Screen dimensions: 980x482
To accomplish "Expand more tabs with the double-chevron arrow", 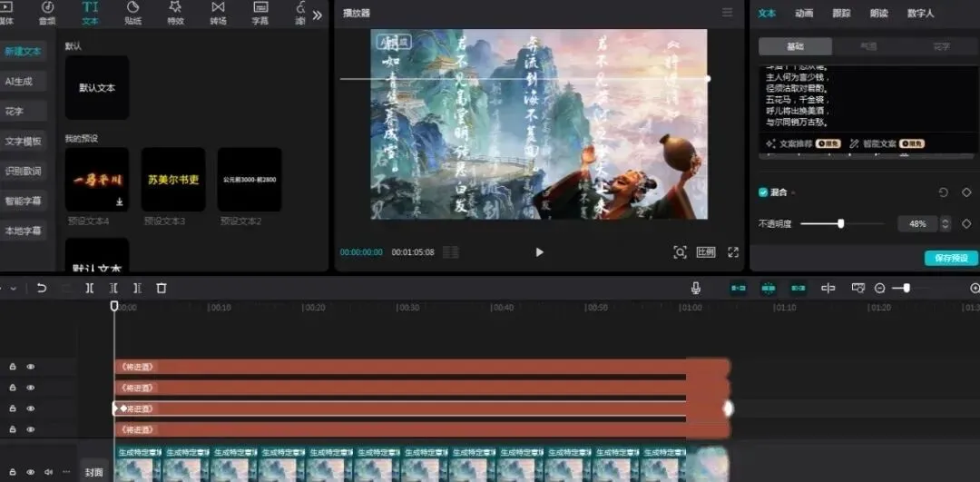I will pyautogui.click(x=318, y=15).
